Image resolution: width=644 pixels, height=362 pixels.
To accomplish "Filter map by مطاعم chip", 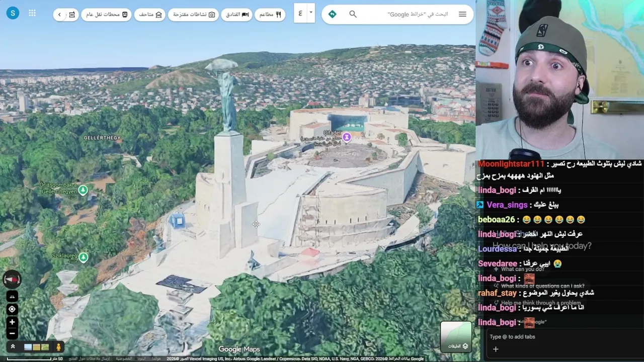I will coord(270,15).
